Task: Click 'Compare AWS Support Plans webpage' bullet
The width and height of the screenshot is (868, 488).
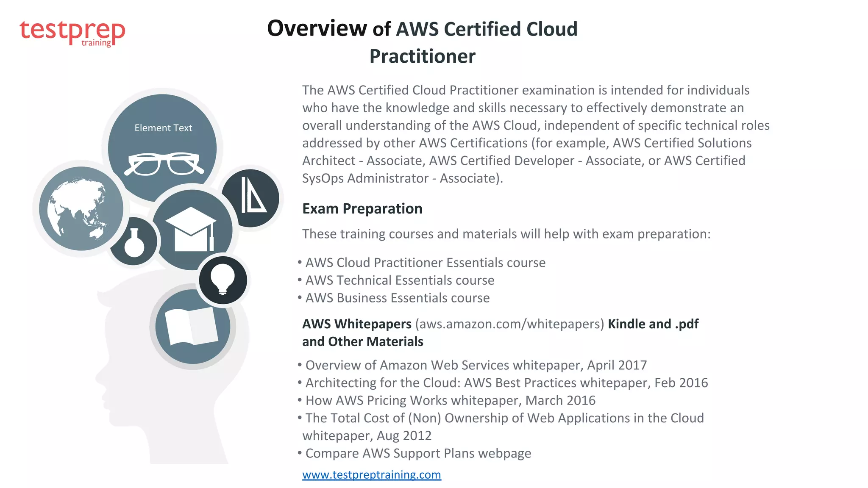Action: coord(418,453)
